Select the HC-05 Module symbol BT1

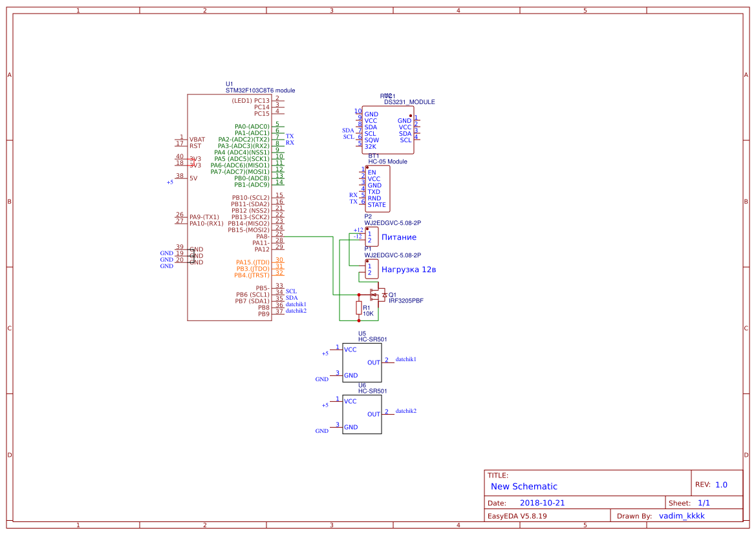[x=377, y=187]
